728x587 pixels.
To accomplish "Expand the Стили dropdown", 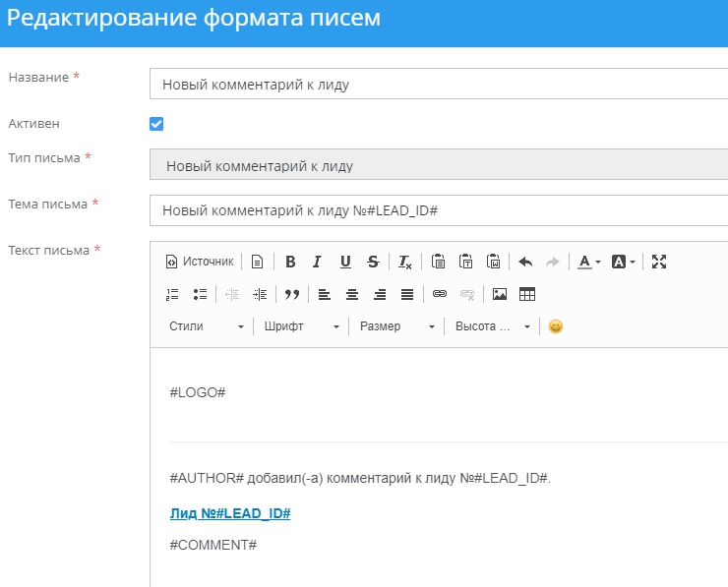I will click(x=206, y=326).
